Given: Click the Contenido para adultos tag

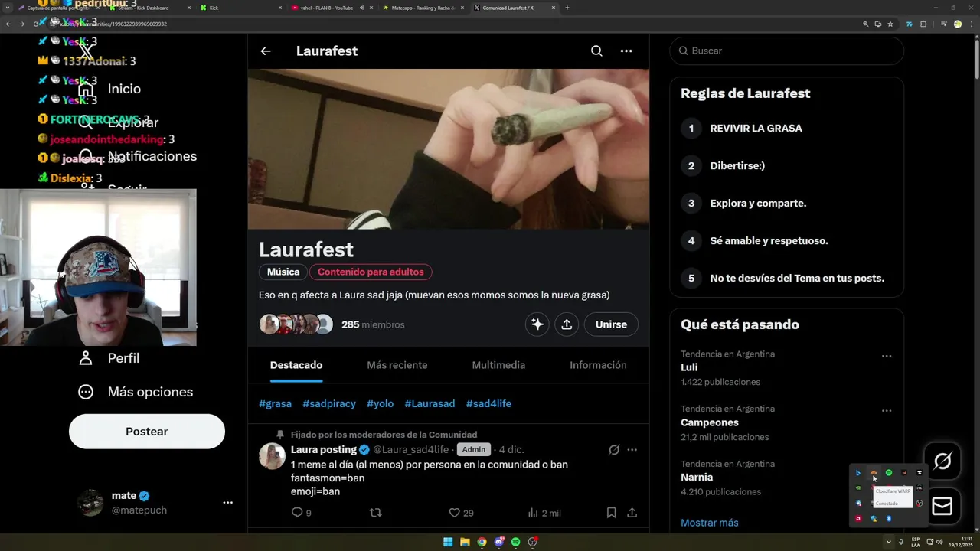Looking at the screenshot, I should point(371,272).
